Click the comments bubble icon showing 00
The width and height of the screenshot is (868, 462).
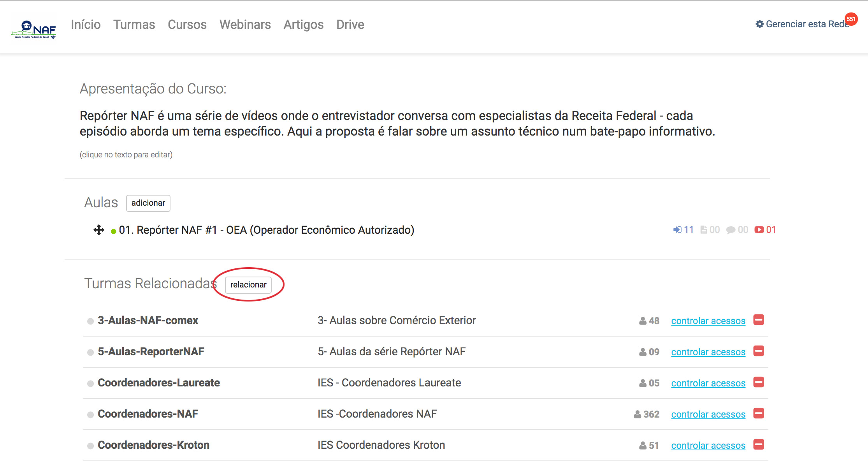click(x=731, y=230)
